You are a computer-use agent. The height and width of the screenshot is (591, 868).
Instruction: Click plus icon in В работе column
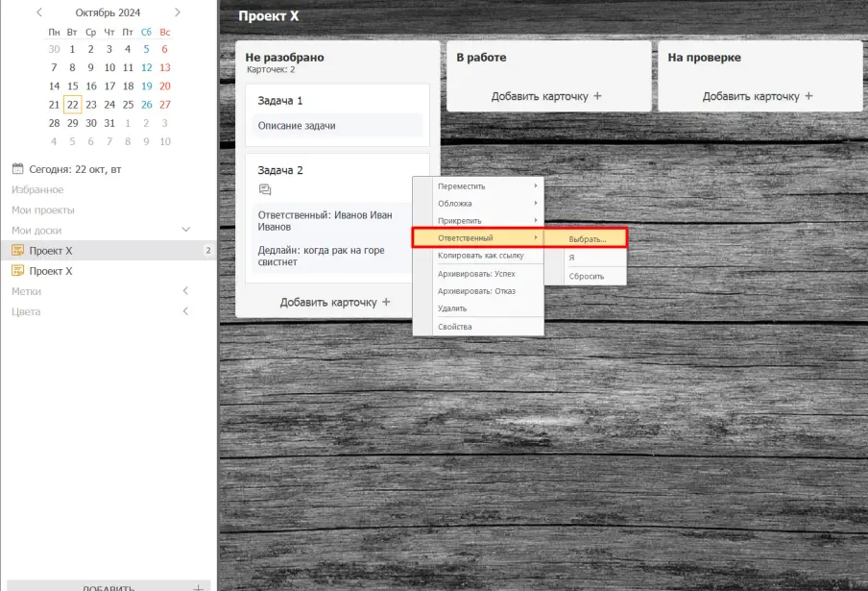tap(597, 96)
